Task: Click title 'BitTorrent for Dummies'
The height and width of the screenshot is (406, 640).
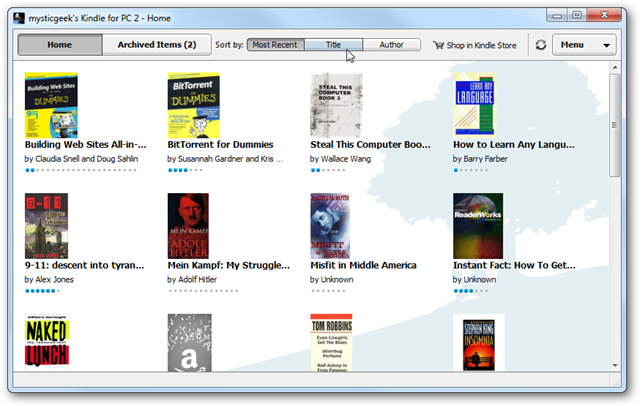Action: pos(220,144)
